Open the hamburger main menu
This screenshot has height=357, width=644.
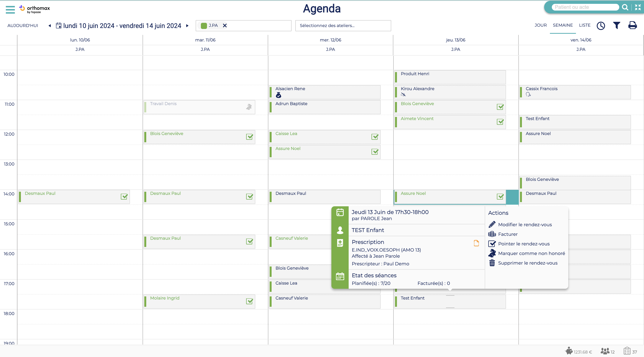coord(10,10)
